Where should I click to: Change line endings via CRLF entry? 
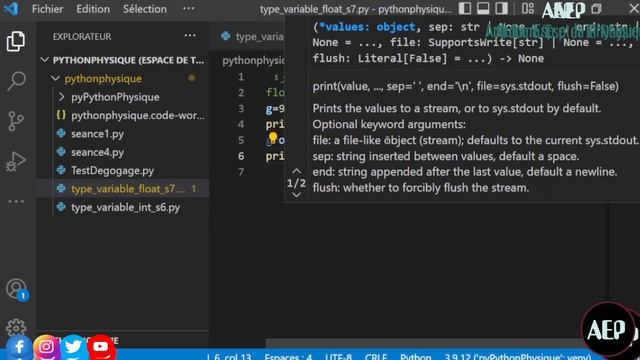(376, 357)
